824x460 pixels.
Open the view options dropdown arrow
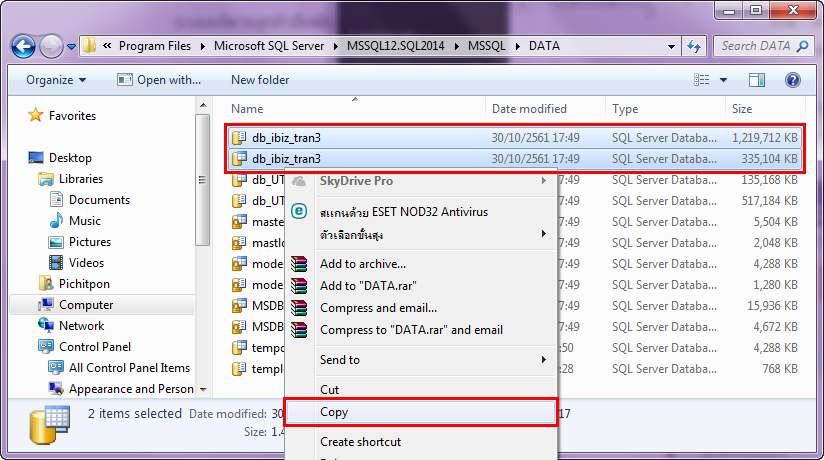pyautogui.click(x=724, y=80)
